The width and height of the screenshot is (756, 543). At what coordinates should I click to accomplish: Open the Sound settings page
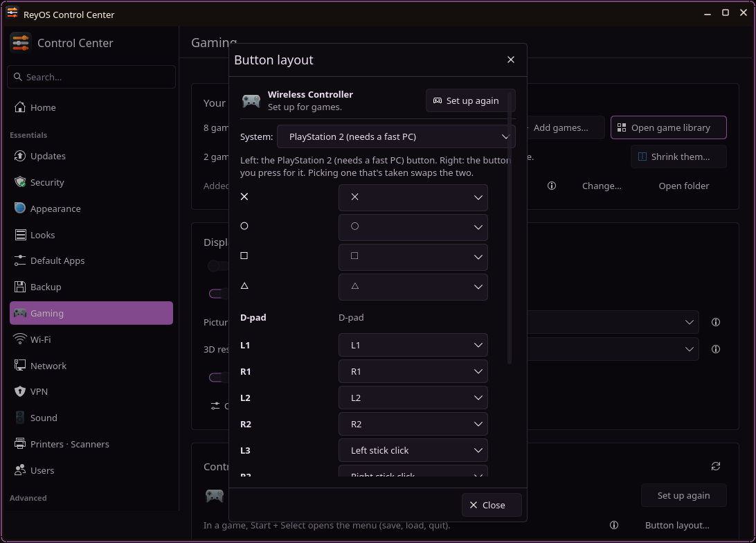[x=91, y=418]
